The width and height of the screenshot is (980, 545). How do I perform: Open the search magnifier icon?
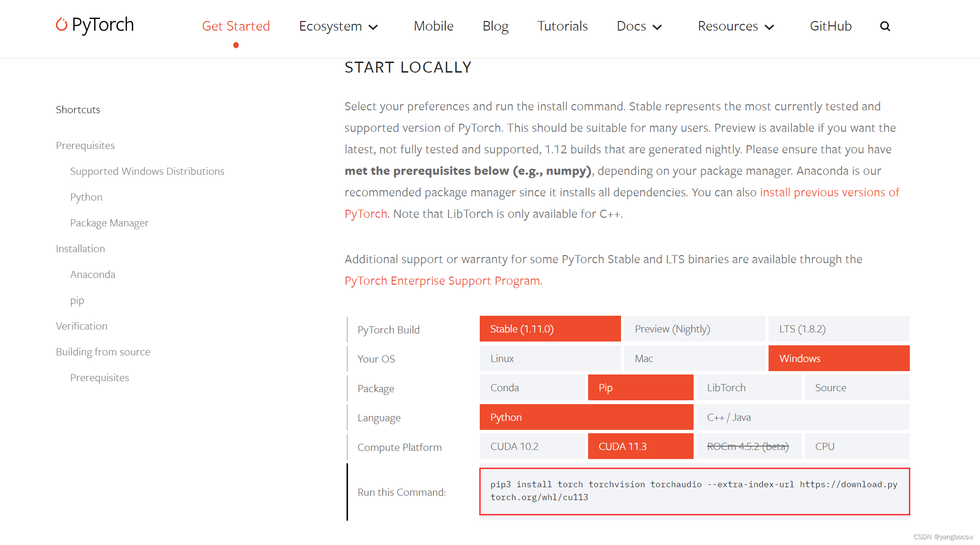coord(885,26)
